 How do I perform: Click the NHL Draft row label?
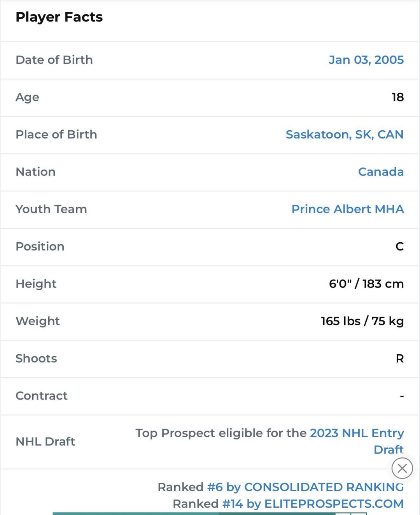coord(45,442)
